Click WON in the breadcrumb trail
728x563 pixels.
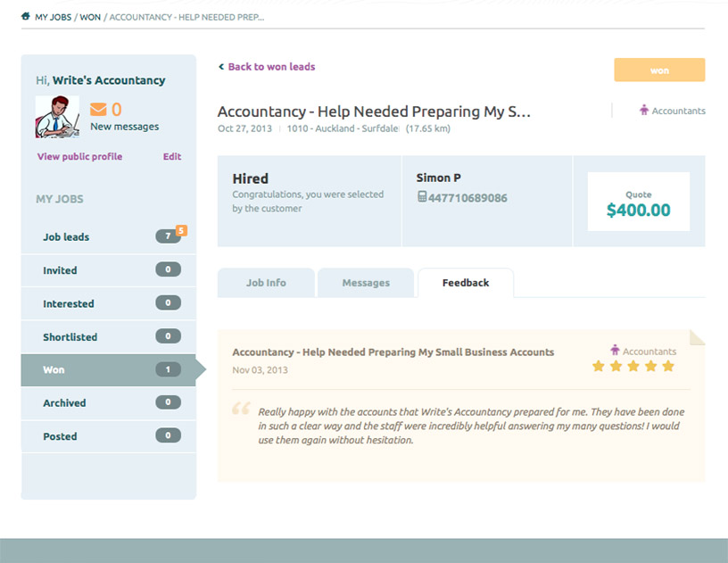click(90, 17)
